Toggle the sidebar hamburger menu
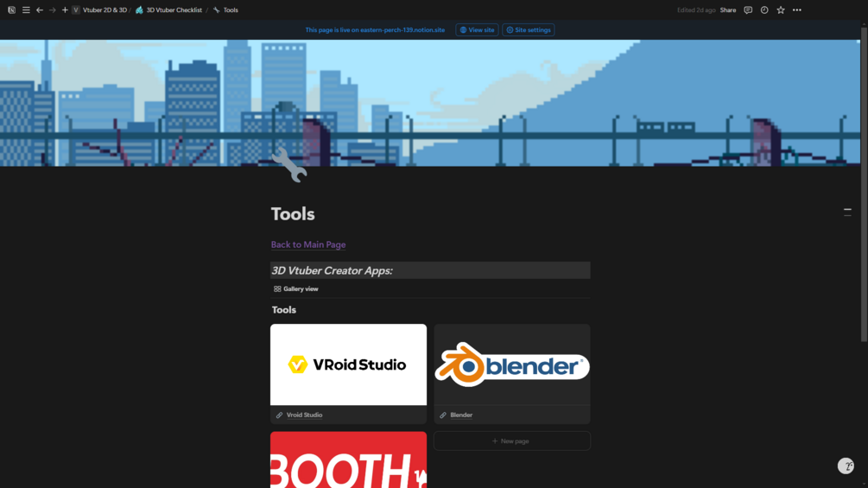 click(26, 10)
